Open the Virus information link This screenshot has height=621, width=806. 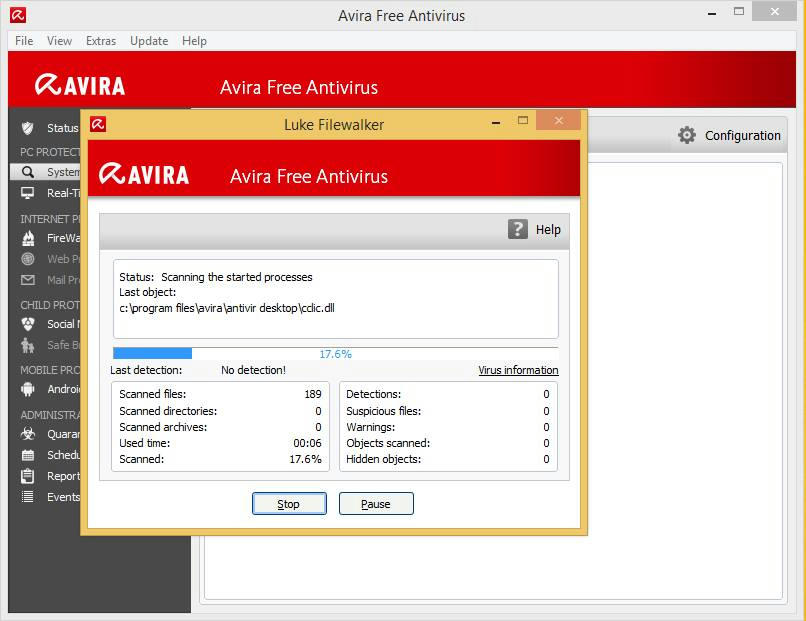coord(518,370)
